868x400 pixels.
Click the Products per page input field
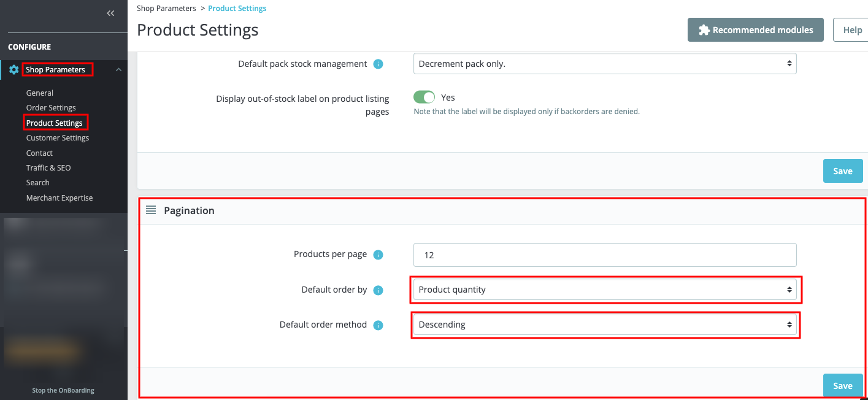click(x=604, y=255)
